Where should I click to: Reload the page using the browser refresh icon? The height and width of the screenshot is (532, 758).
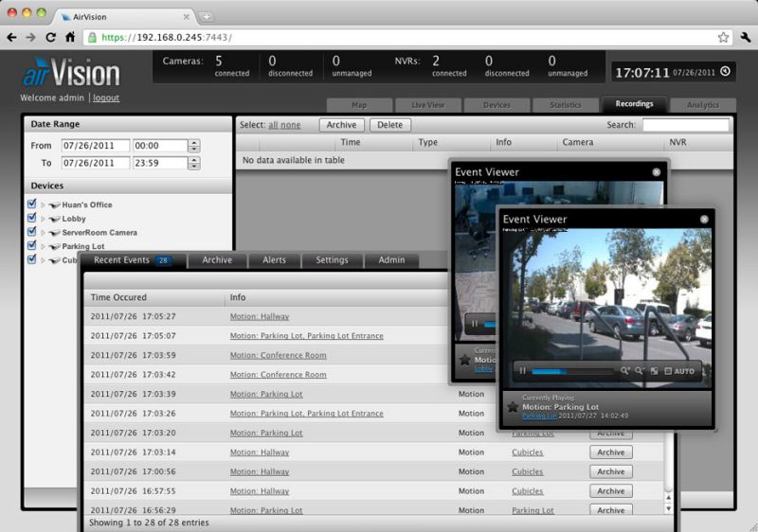[x=50, y=37]
